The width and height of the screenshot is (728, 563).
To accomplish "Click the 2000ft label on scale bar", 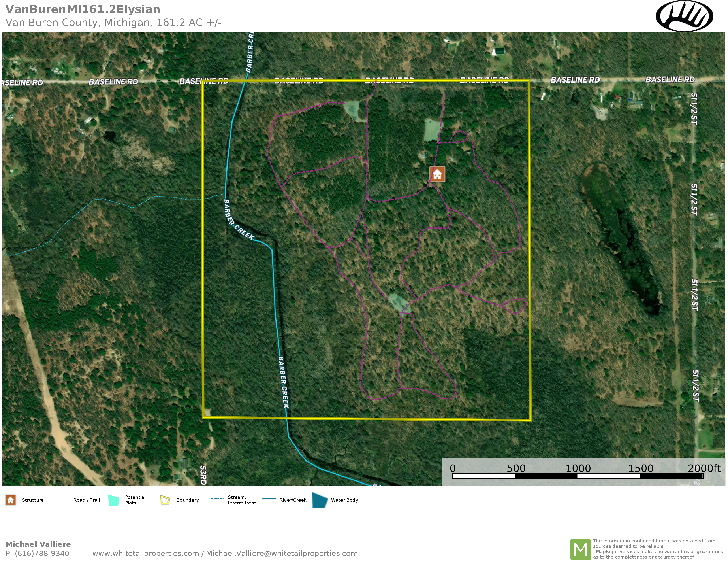I will [x=704, y=469].
